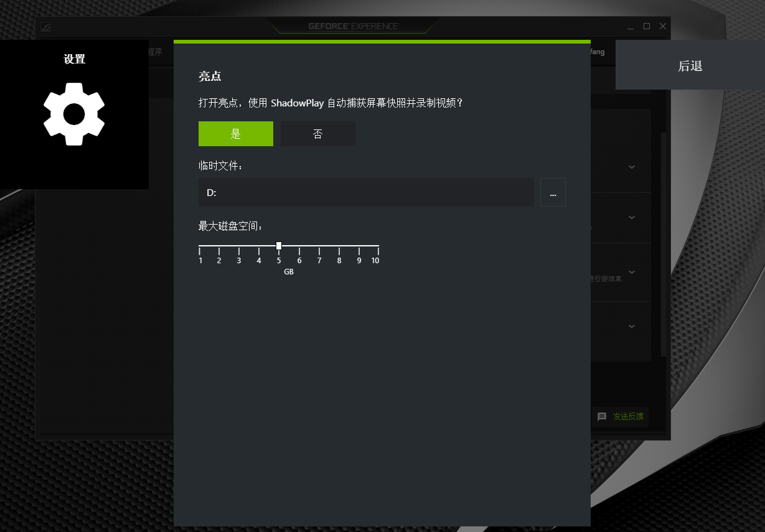Enable Highlights with the 是 button

point(236,134)
